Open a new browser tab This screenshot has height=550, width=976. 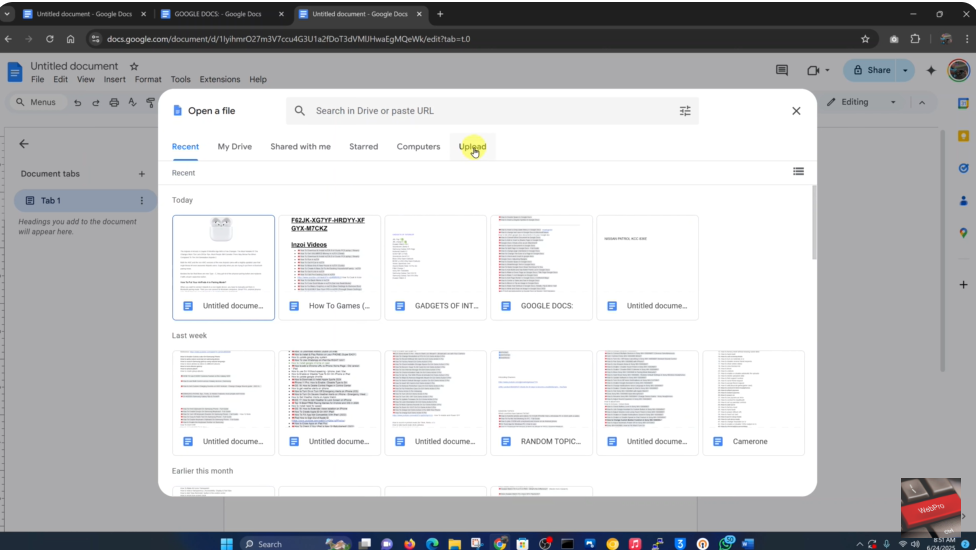(x=440, y=14)
